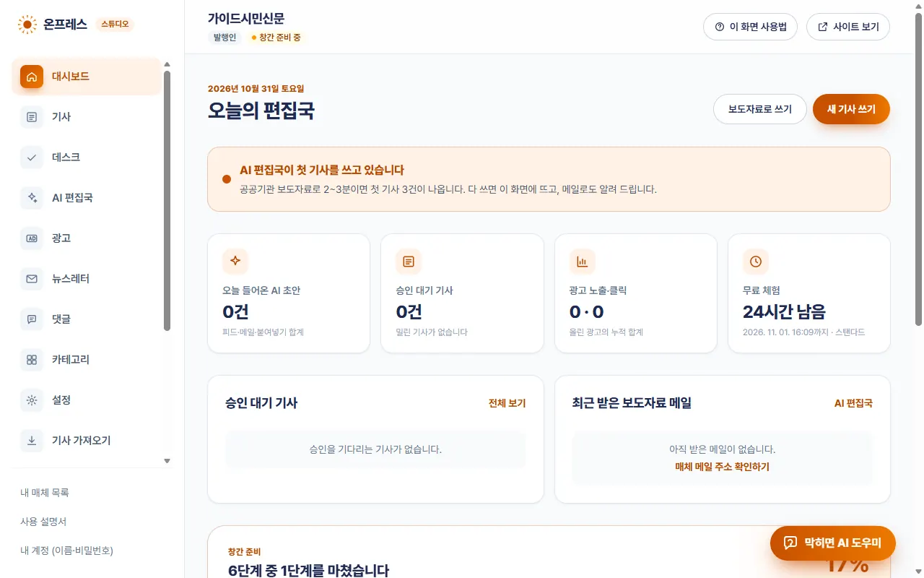Open 사용 설명서 link

(x=43, y=522)
